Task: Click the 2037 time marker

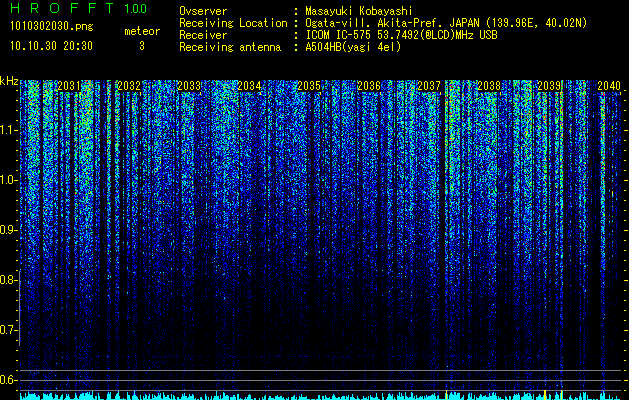Action: (429, 86)
